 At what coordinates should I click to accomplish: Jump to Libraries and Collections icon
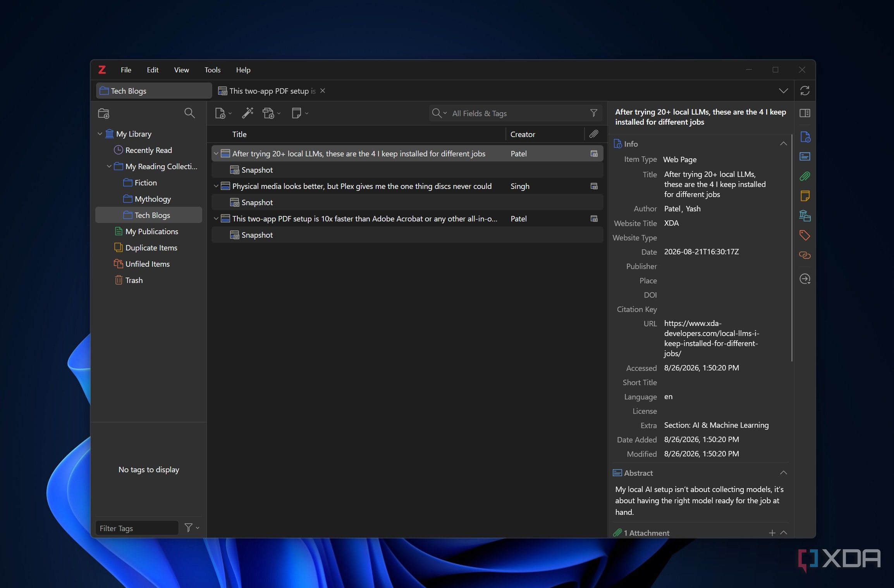tap(805, 216)
